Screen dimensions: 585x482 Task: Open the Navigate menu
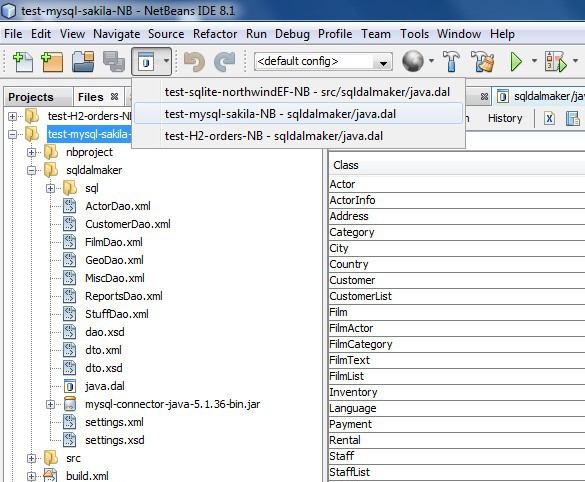(116, 34)
